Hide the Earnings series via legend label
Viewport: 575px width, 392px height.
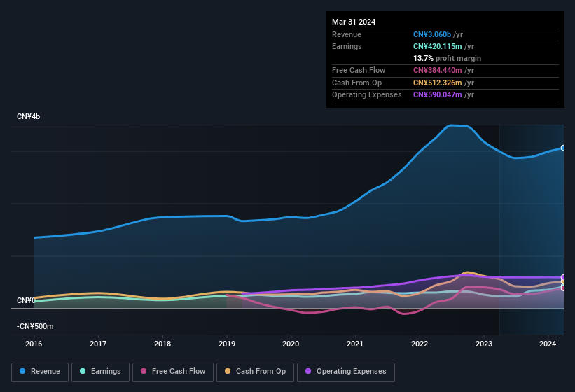pyautogui.click(x=105, y=372)
